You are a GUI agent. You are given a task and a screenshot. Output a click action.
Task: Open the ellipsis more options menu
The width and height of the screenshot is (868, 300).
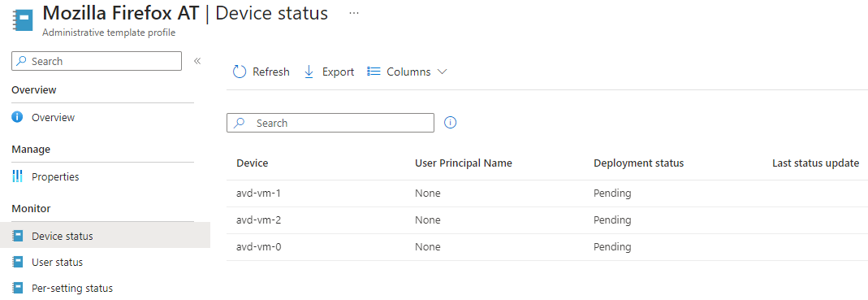(354, 13)
